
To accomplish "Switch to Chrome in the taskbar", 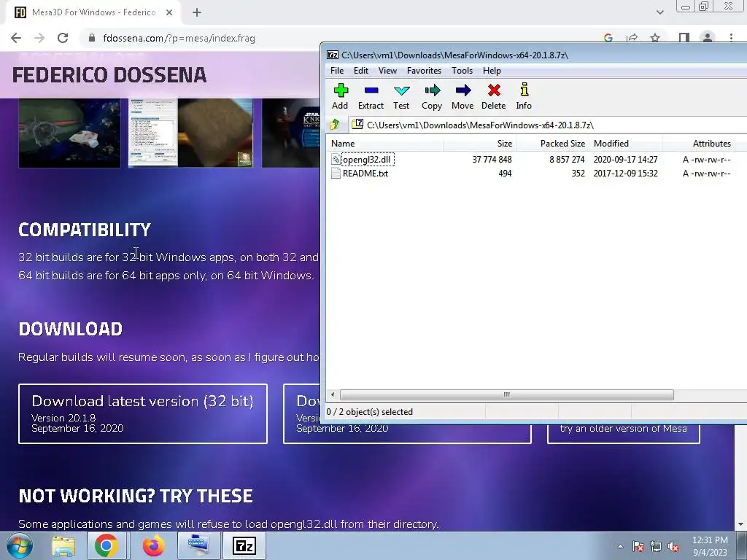I will 106,545.
